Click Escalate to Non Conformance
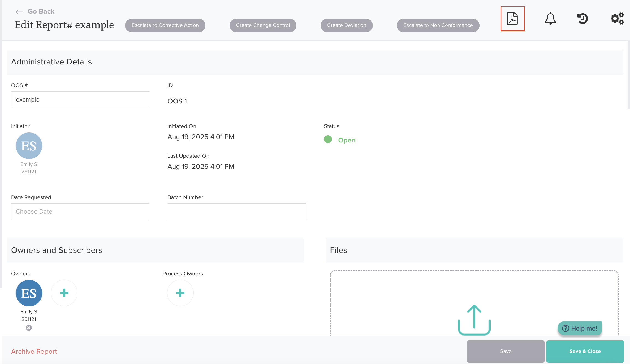630x364 pixels. tap(438, 25)
